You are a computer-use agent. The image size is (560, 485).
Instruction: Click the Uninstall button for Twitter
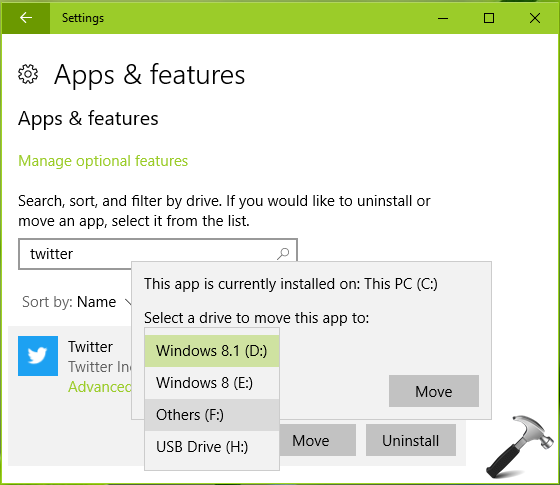pos(411,440)
